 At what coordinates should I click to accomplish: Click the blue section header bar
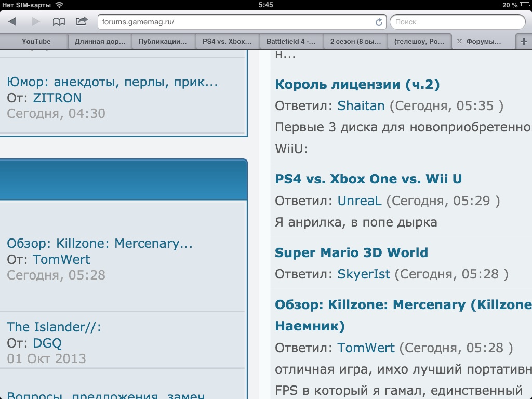click(x=124, y=179)
